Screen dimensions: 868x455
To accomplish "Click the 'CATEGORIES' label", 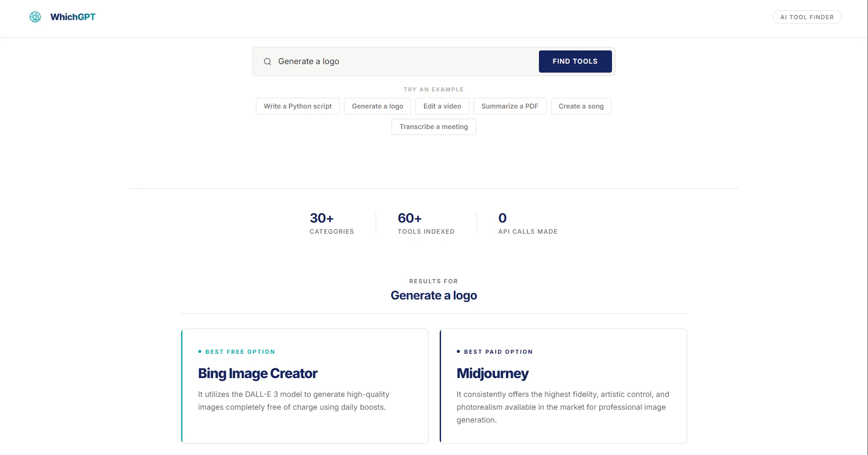I will point(332,232).
